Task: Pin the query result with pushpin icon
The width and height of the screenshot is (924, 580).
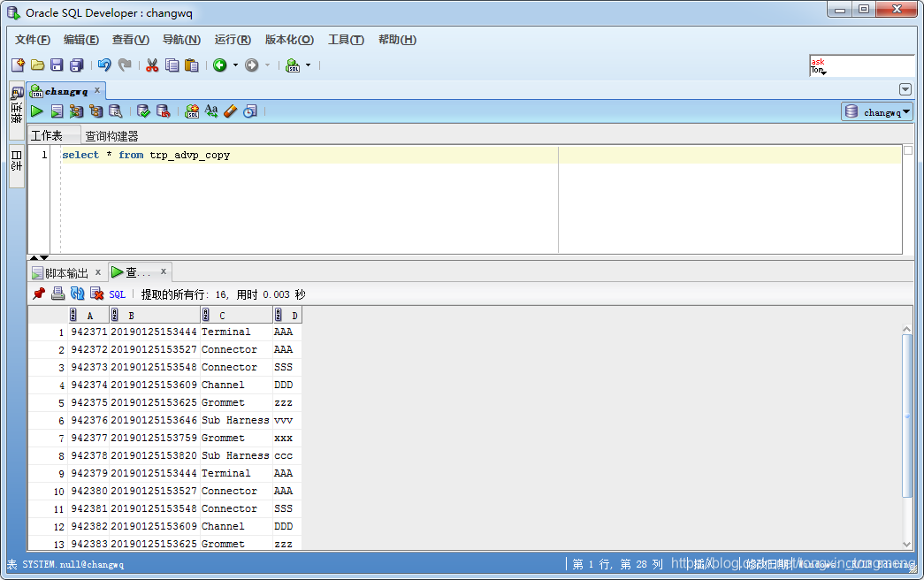Action: pyautogui.click(x=39, y=293)
